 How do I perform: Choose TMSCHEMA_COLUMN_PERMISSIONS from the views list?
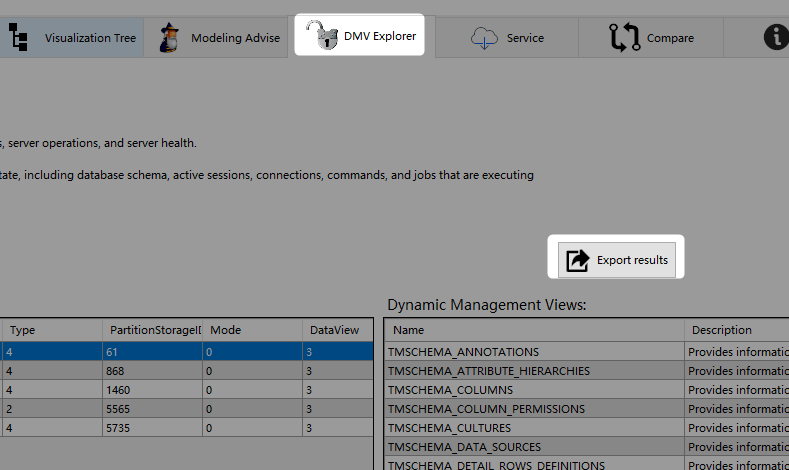point(486,409)
